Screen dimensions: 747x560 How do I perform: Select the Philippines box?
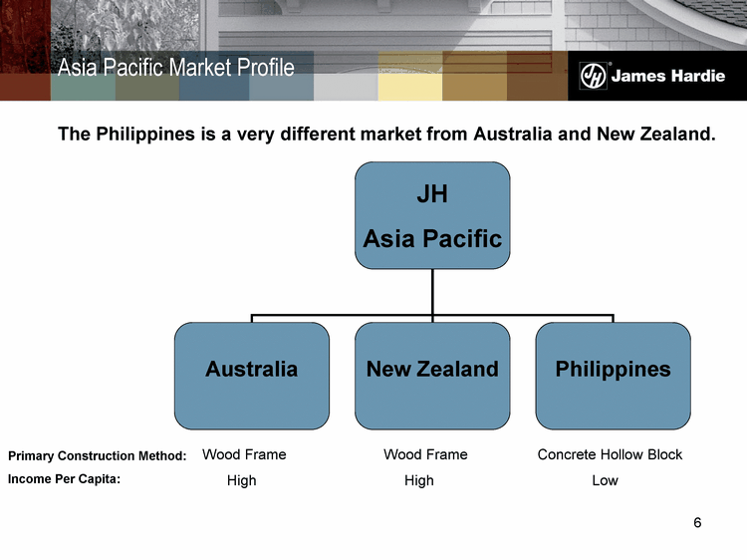(614, 376)
